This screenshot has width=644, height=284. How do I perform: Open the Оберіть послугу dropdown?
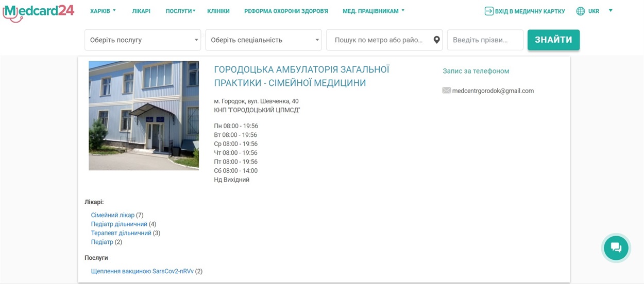[x=143, y=40]
